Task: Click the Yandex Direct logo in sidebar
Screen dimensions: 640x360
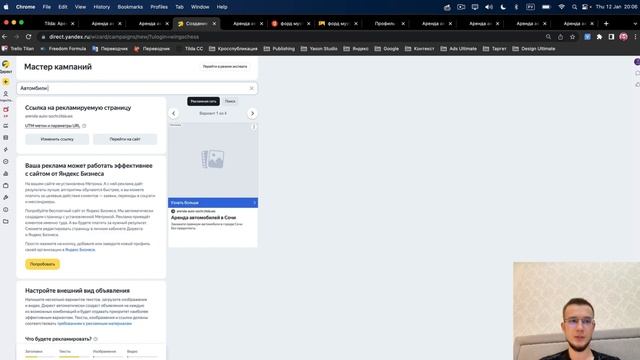Action: pyautogui.click(x=6, y=64)
